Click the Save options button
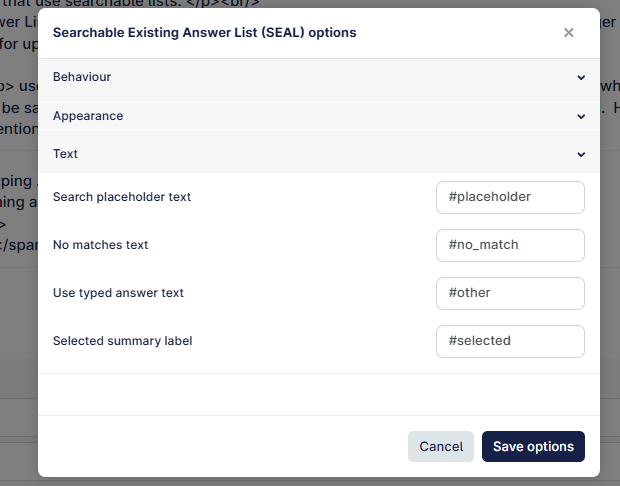The height and width of the screenshot is (486, 620). coord(533,446)
